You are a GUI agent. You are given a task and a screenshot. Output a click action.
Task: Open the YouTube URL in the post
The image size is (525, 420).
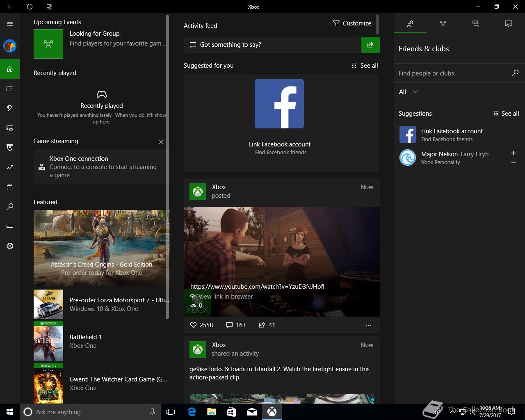[257, 287]
